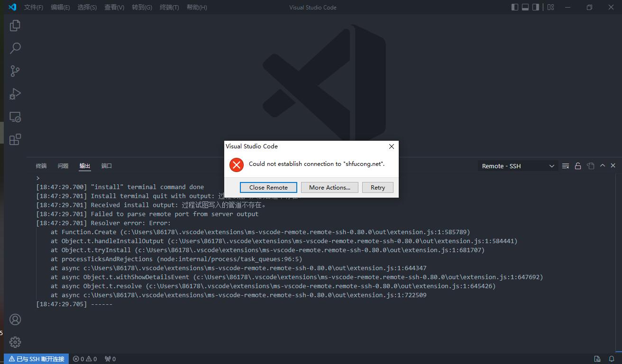This screenshot has height=364, width=622.
Task: Click the SSH disconnected remote indicator
Action: pos(37,359)
